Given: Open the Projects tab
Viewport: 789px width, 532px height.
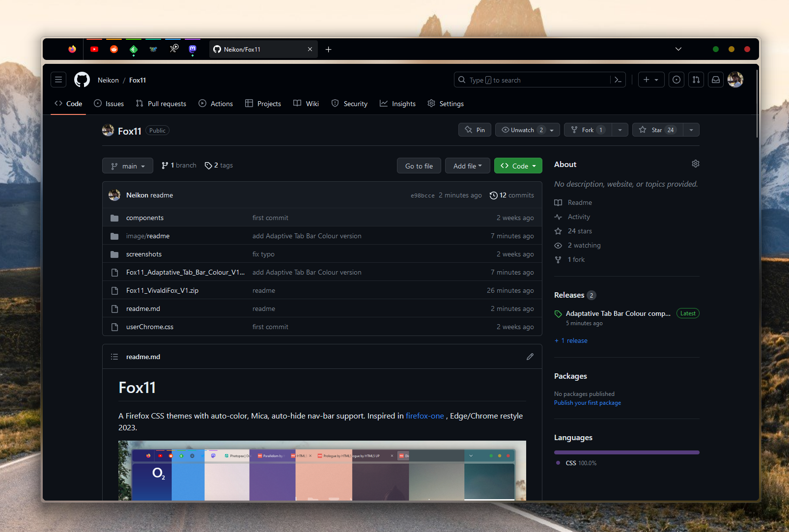Looking at the screenshot, I should click(x=263, y=104).
